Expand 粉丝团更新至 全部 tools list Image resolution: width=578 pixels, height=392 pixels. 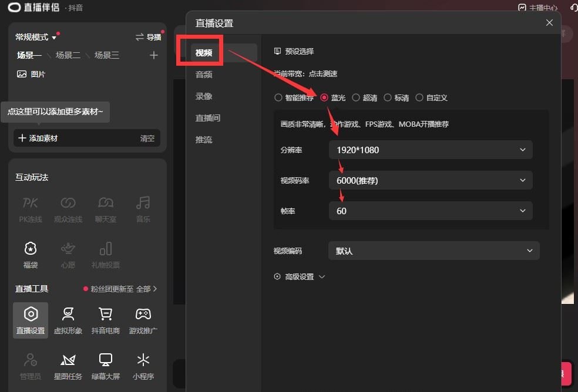(120, 289)
